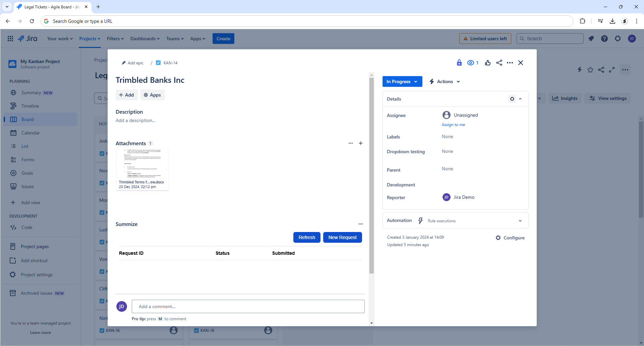Open the In Progress status dropdown
This screenshot has width=644, height=346.
click(402, 81)
